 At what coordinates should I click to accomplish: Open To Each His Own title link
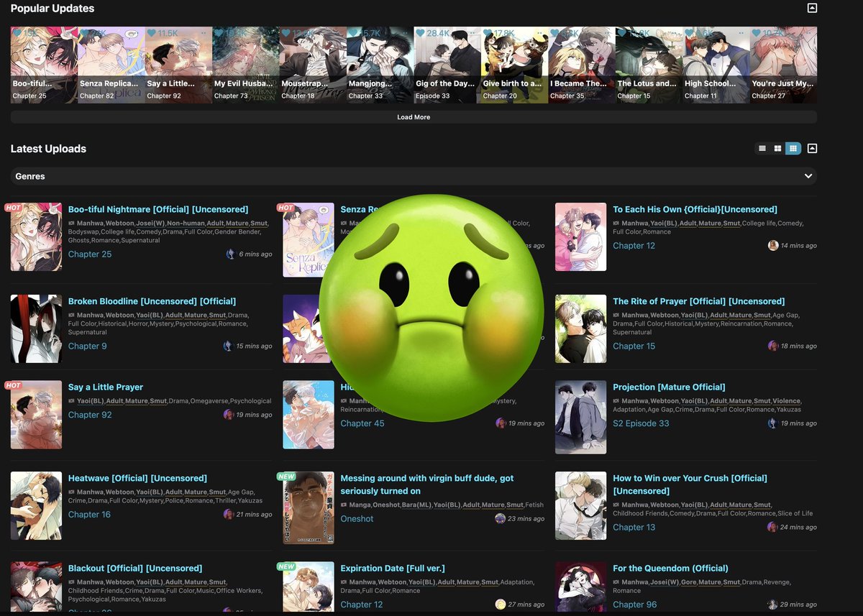tap(695, 209)
